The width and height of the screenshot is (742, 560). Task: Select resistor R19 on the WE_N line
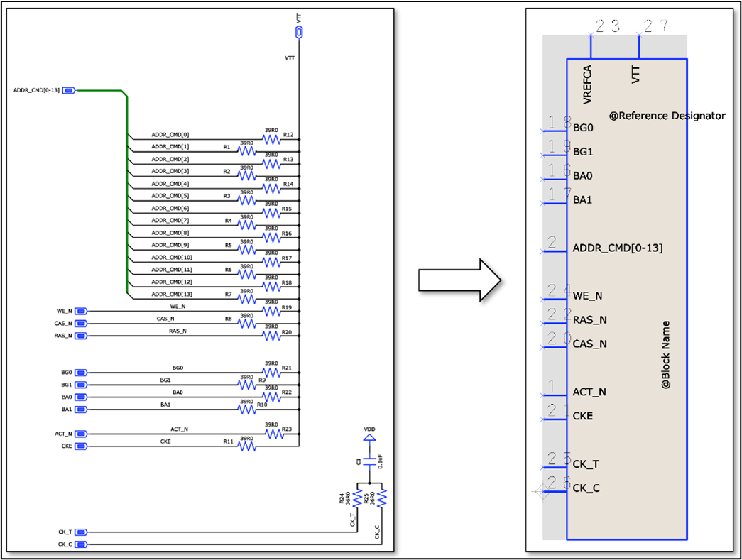click(271, 311)
